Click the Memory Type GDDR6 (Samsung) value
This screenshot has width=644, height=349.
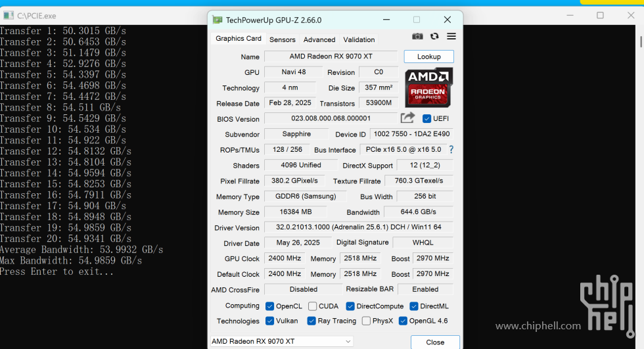tap(306, 197)
